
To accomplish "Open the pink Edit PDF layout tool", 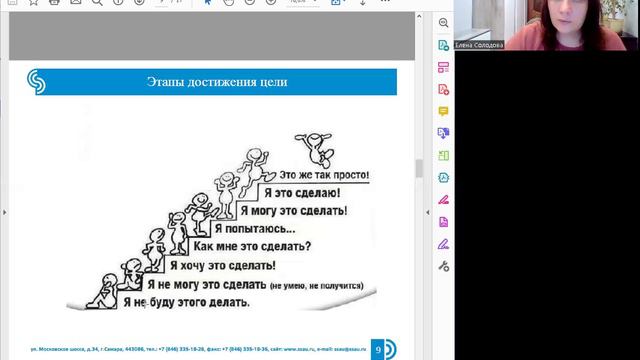I will [x=444, y=67].
